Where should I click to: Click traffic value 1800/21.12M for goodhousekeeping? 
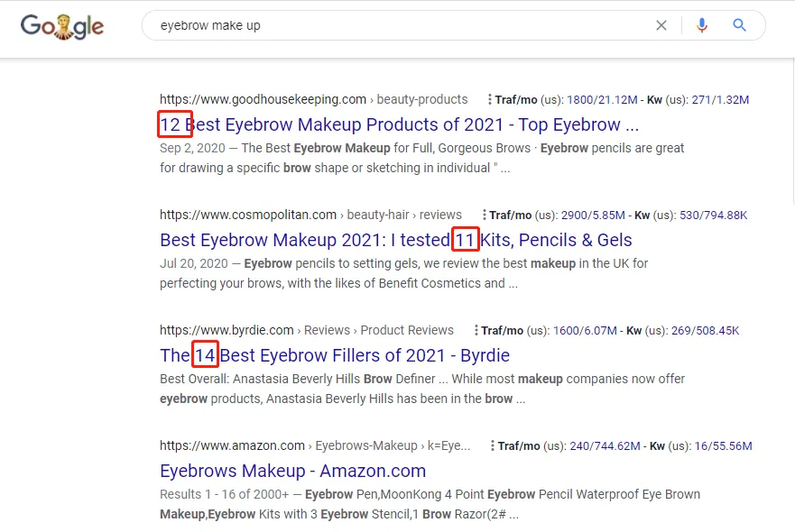[602, 100]
